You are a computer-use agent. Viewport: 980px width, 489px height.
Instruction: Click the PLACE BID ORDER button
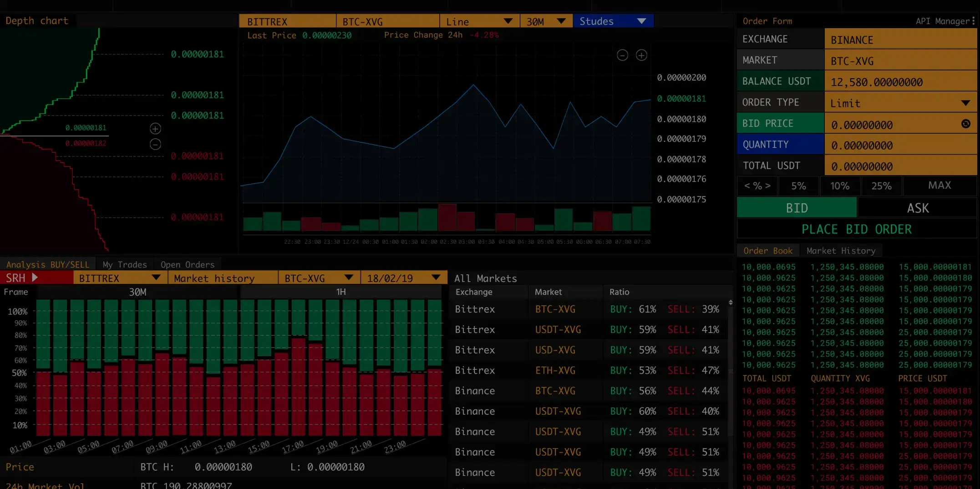857,229
